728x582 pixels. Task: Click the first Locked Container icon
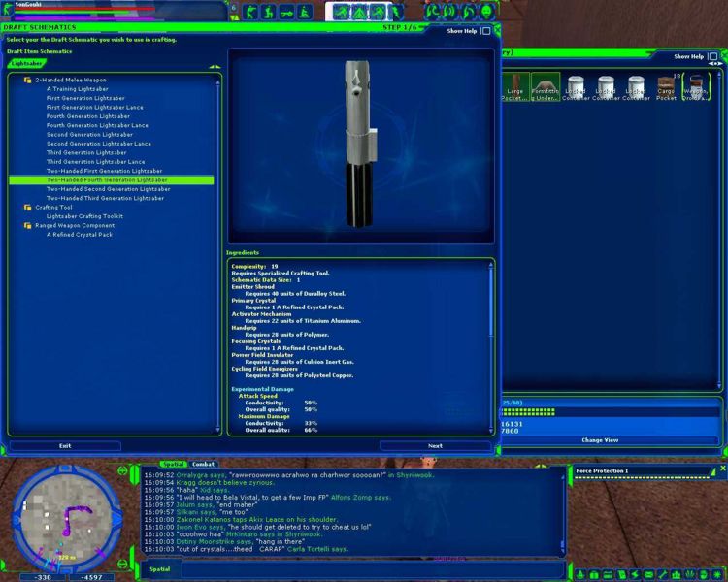(x=576, y=86)
